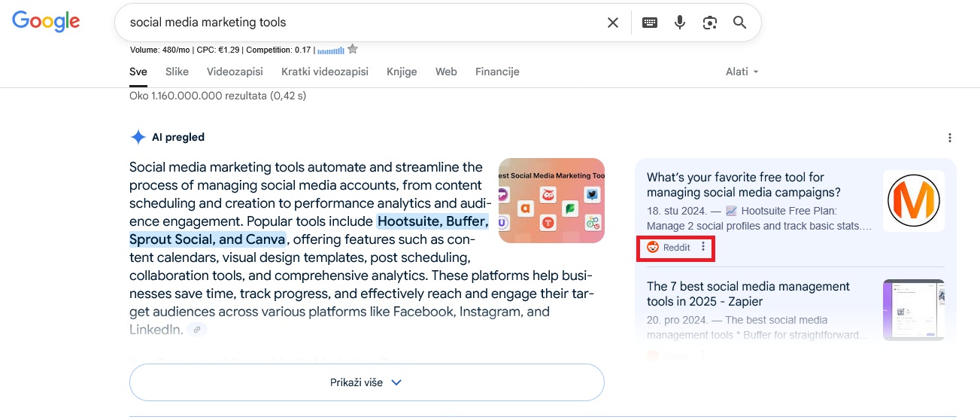Open Zapier 7 best tools article

pos(748,294)
